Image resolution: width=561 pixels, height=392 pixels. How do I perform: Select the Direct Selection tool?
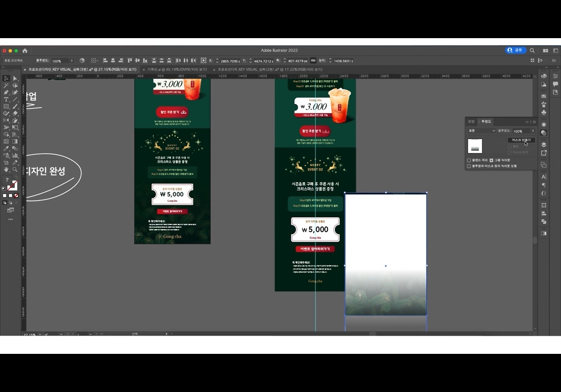pos(15,78)
